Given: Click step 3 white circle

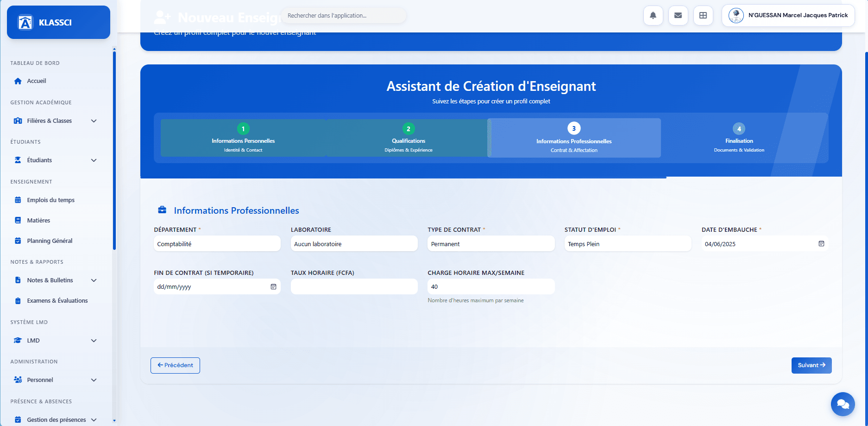Looking at the screenshot, I should [574, 128].
